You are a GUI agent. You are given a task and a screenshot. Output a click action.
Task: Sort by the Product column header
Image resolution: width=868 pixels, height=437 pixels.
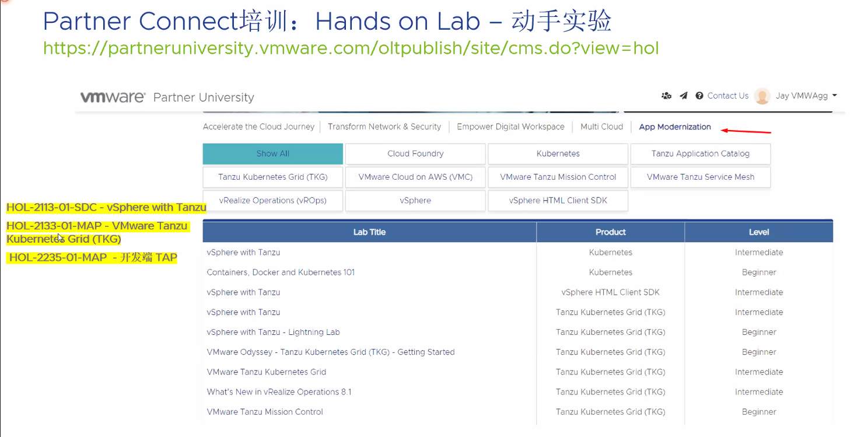click(611, 232)
